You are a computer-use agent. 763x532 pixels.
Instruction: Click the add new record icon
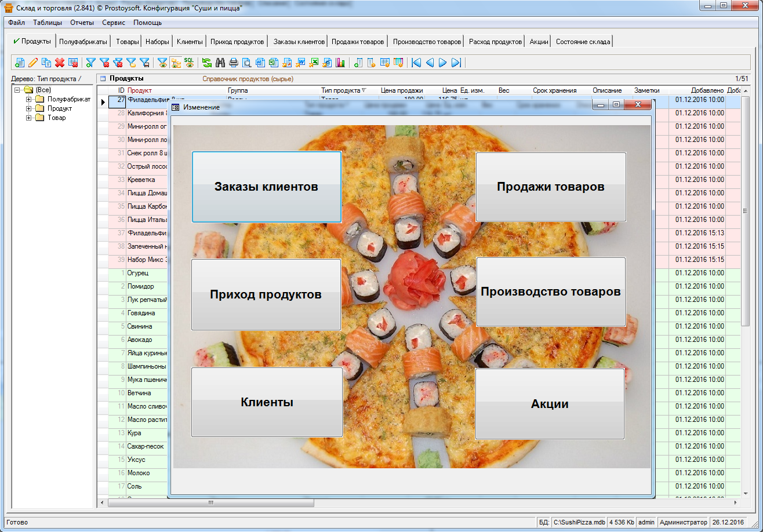20,63
